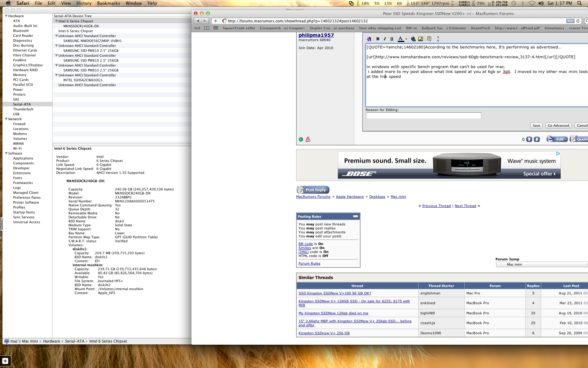Toggle italic formatting in post editor

385,39
